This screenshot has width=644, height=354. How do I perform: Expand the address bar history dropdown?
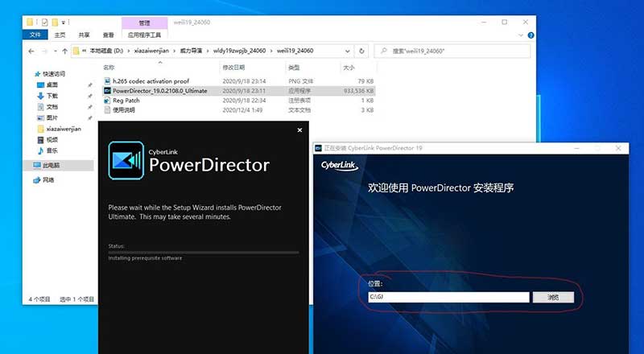pos(348,51)
